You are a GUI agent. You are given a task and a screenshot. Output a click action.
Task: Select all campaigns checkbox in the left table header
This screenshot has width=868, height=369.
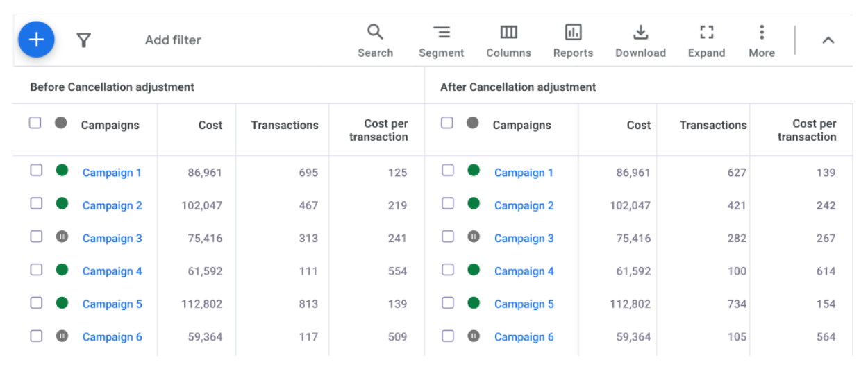click(x=35, y=123)
